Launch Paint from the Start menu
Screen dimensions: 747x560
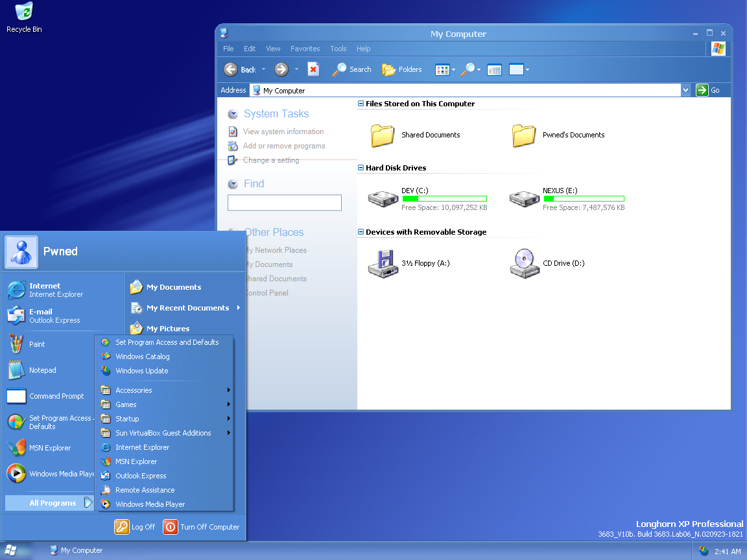(x=37, y=344)
